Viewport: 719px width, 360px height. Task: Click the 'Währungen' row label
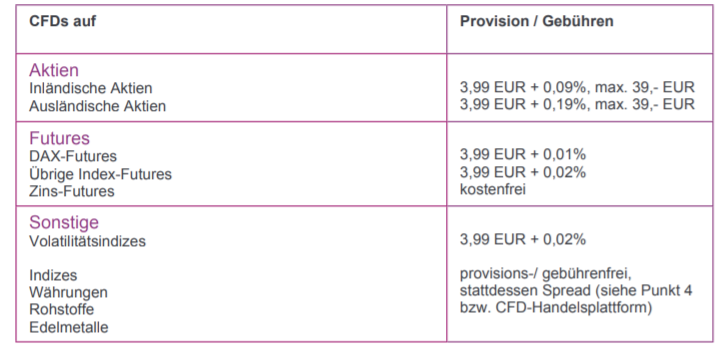[x=68, y=293]
